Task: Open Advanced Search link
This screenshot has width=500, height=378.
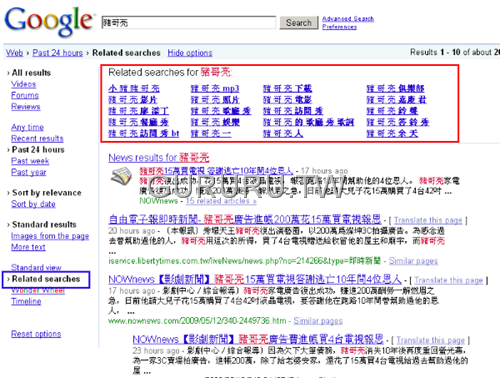Action: click(348, 19)
